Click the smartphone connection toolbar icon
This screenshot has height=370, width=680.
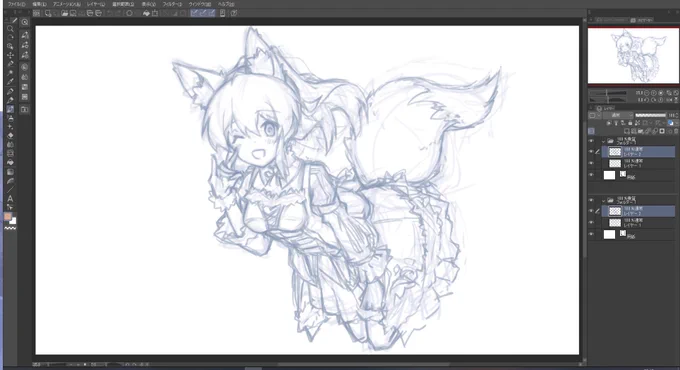(x=222, y=13)
